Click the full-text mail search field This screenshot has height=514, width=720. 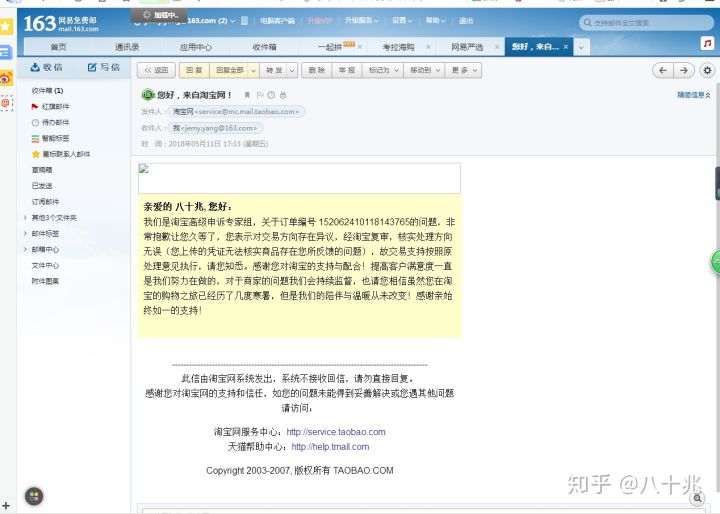pyautogui.click(x=645, y=21)
